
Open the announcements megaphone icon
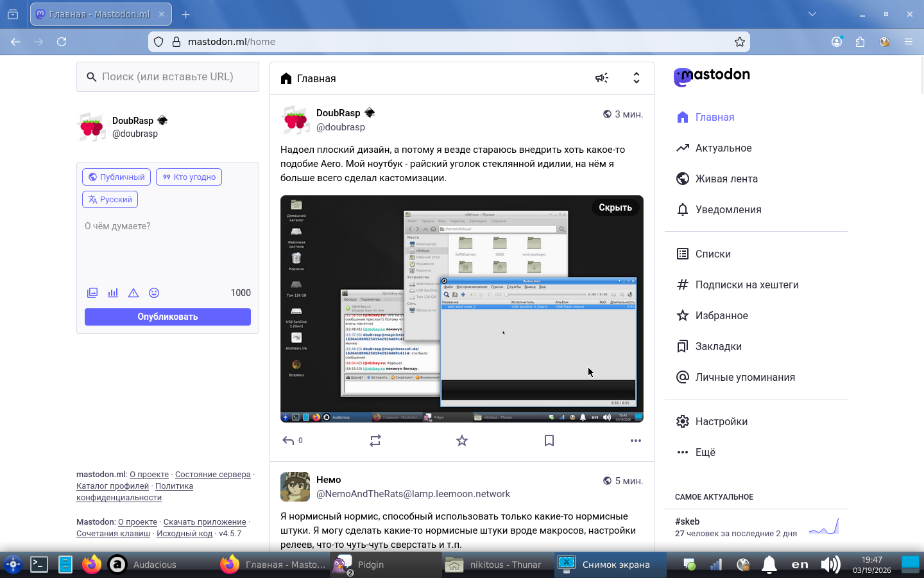click(x=601, y=78)
